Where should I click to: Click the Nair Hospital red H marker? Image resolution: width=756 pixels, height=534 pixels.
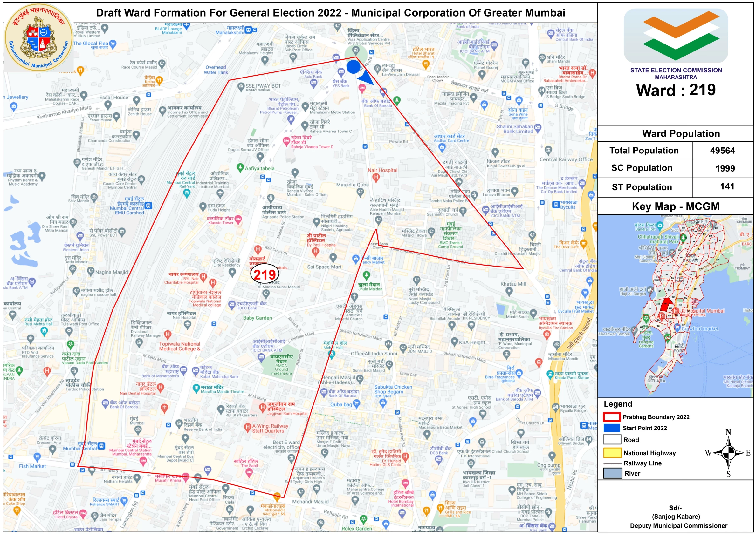click(376, 177)
